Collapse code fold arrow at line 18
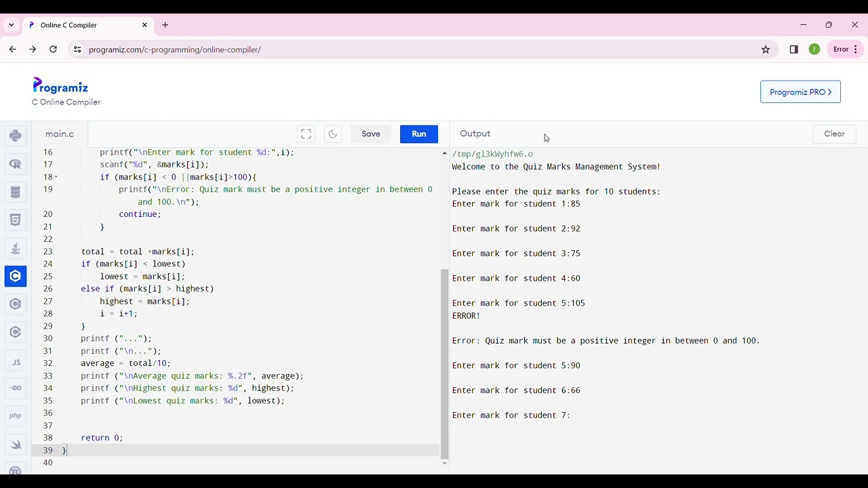Image resolution: width=868 pixels, height=488 pixels. (56, 178)
